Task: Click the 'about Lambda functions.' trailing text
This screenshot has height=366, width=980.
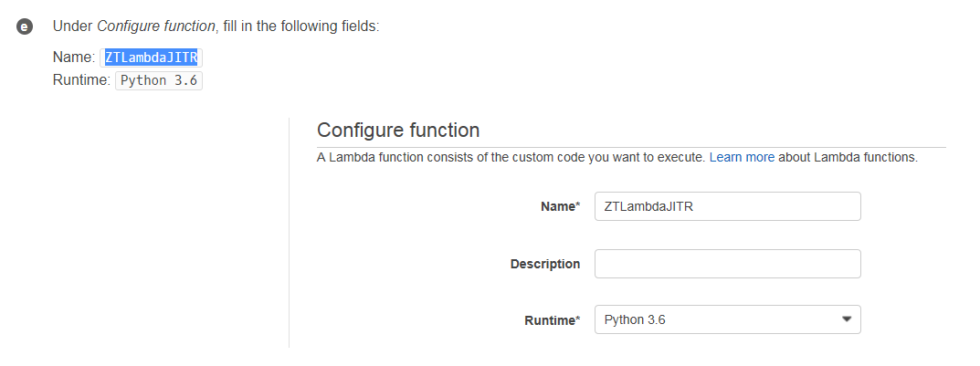Action: click(x=848, y=157)
